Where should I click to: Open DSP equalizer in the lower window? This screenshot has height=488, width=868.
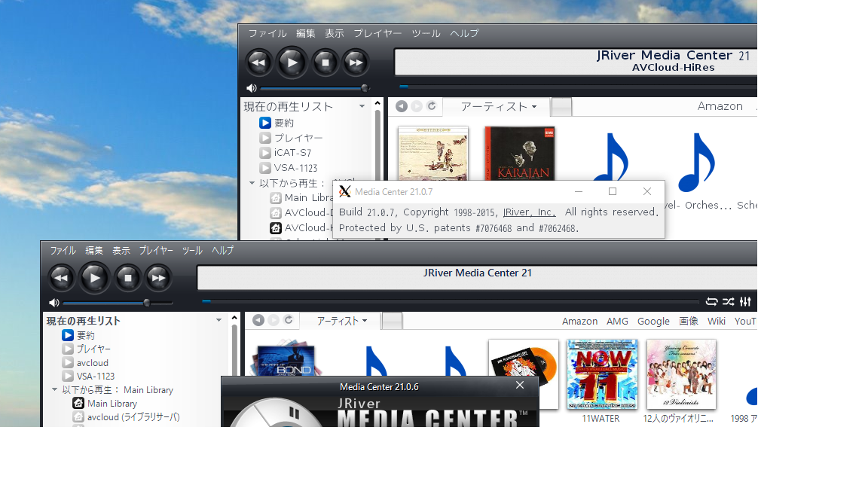(746, 301)
